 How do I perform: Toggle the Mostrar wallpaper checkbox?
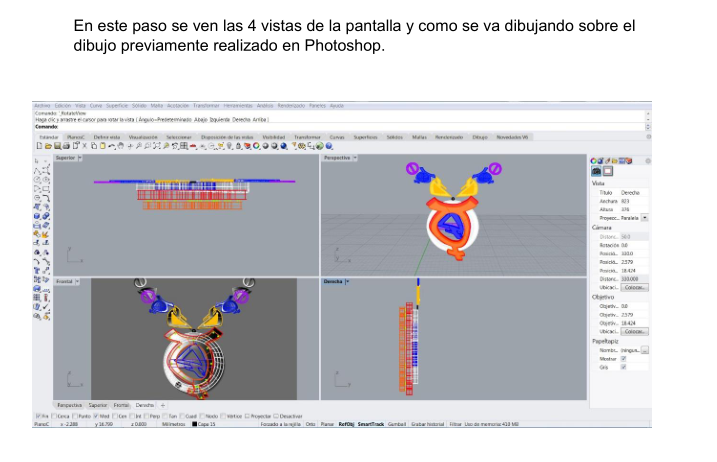click(x=623, y=359)
